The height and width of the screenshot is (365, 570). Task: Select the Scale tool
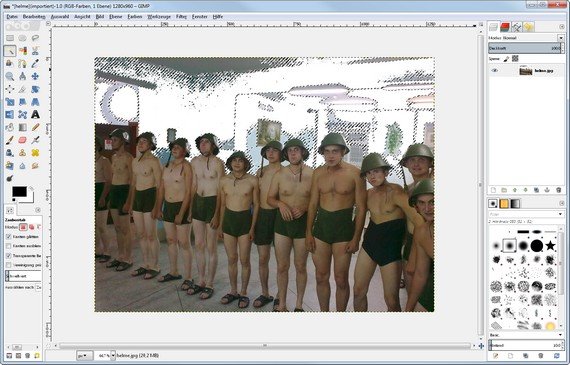pos(10,102)
